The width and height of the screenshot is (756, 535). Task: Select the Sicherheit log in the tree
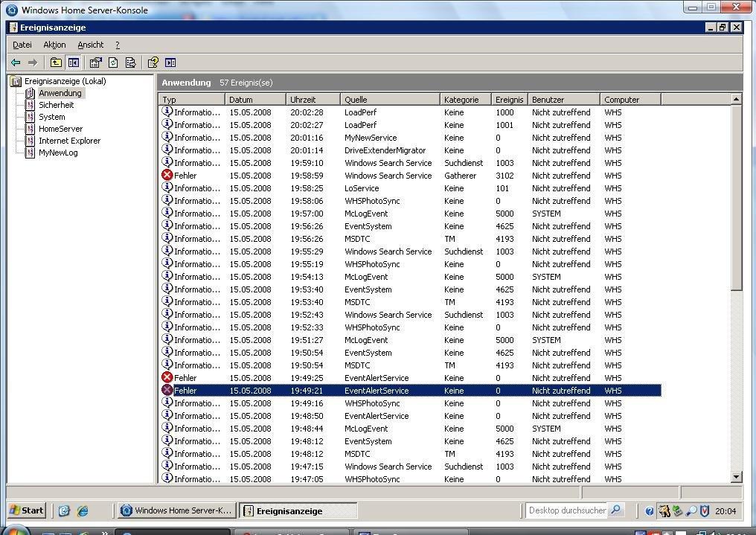(x=57, y=105)
